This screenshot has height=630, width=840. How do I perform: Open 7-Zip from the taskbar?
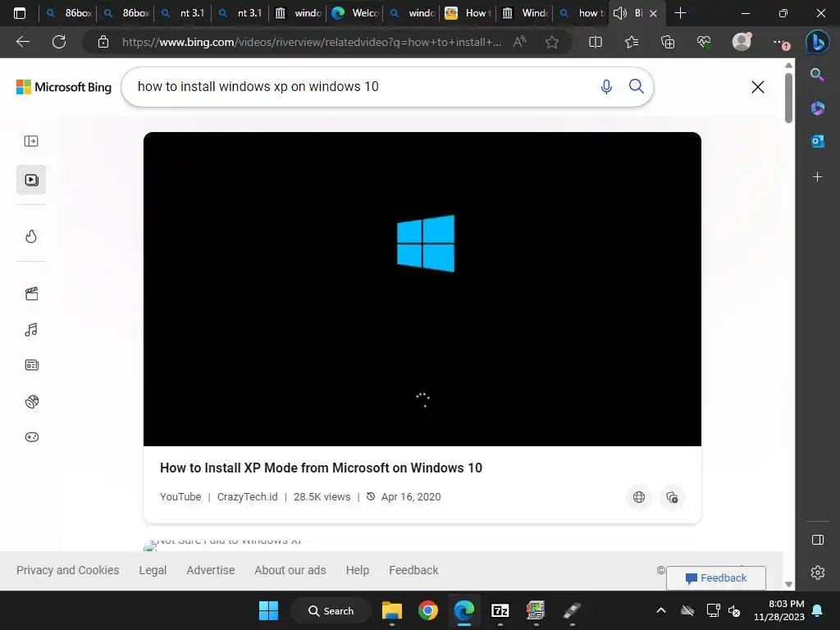tap(500, 610)
